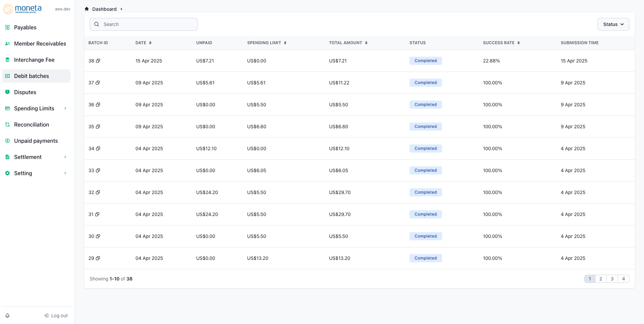Click the Log out button
The image size is (644, 324).
coord(56,316)
